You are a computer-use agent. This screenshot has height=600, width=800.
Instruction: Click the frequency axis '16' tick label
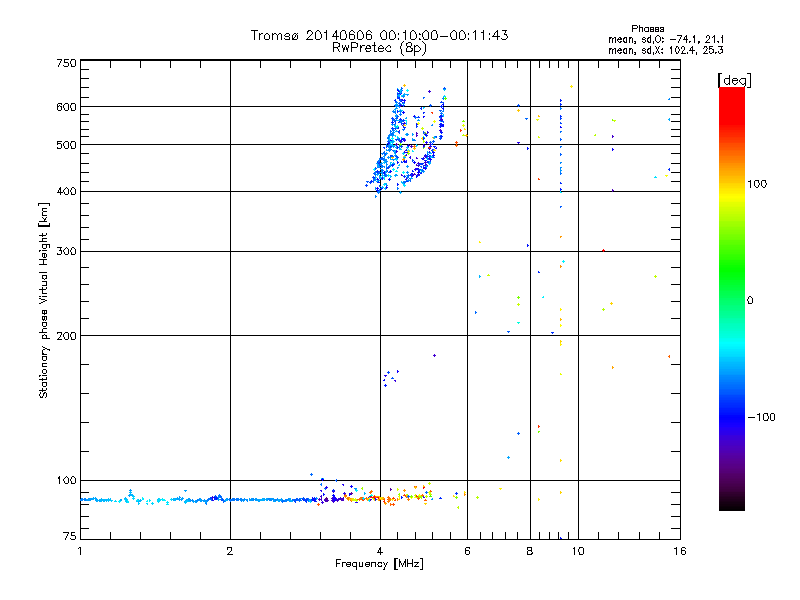point(680,551)
